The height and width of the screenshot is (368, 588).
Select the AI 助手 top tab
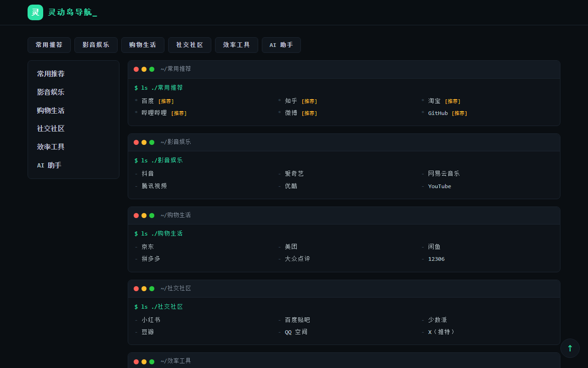[x=281, y=45]
